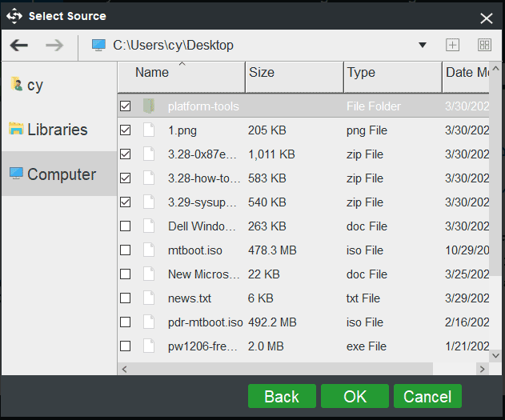The width and height of the screenshot is (505, 420).
Task: Select the cy user folder icon
Action: (17, 84)
